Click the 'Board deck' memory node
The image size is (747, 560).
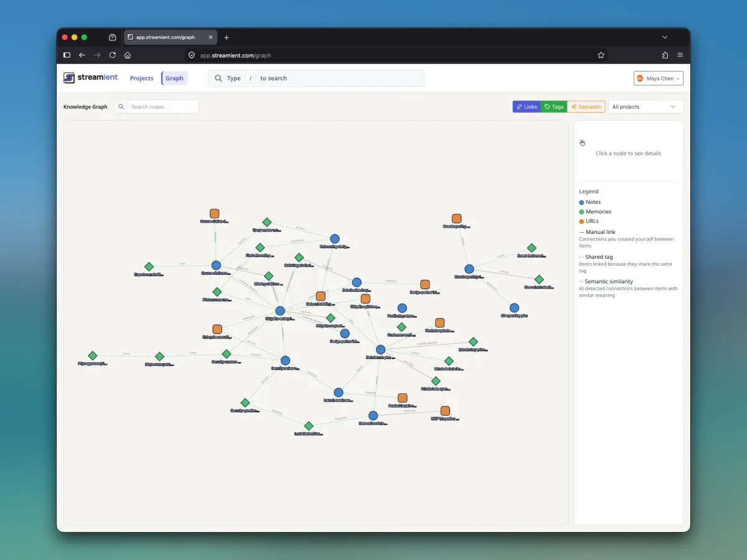tap(532, 248)
